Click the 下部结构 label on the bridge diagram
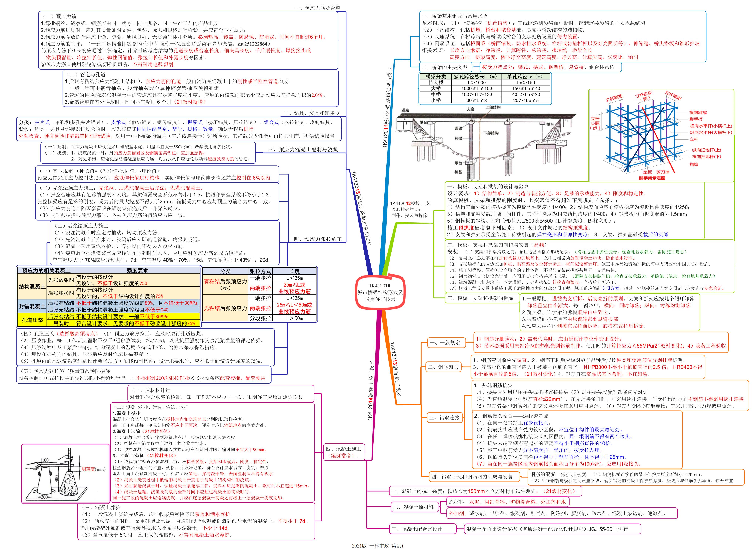 coord(491,133)
